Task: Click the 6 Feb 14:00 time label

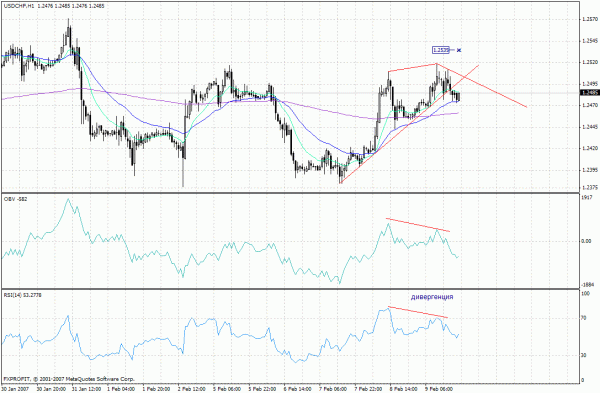Action: pos(297,389)
